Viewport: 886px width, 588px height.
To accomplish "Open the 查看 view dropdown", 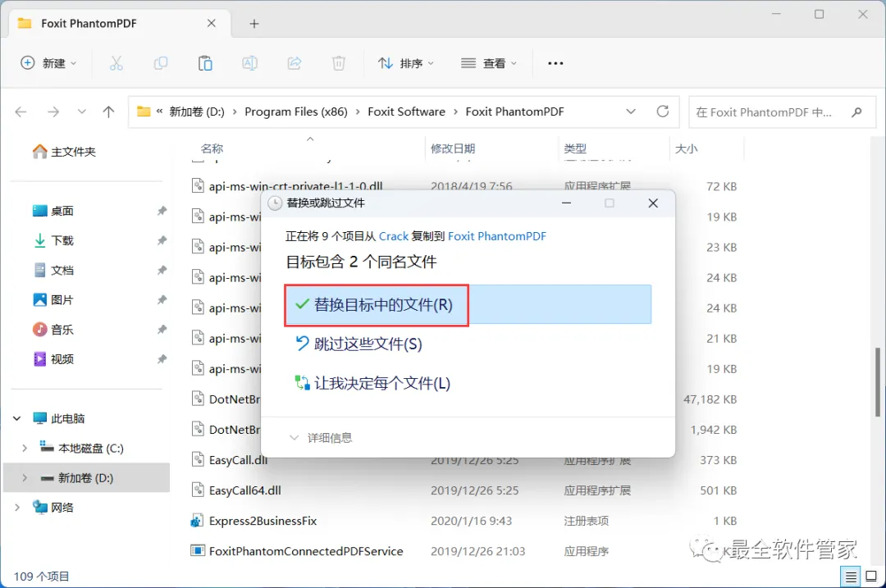I will coord(489,63).
